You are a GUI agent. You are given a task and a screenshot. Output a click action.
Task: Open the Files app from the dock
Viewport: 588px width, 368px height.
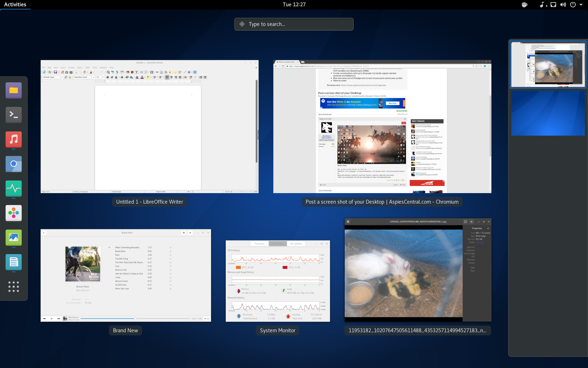click(x=14, y=90)
